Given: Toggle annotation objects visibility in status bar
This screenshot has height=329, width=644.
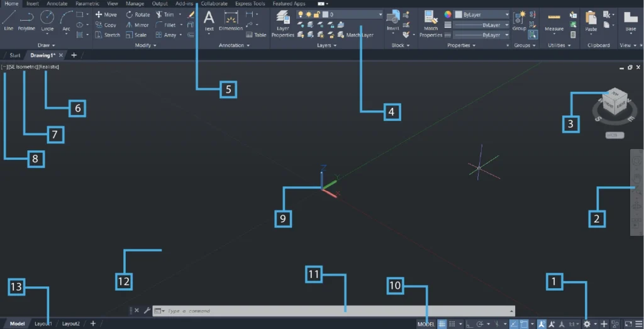Looking at the screenshot, I should [x=541, y=324].
